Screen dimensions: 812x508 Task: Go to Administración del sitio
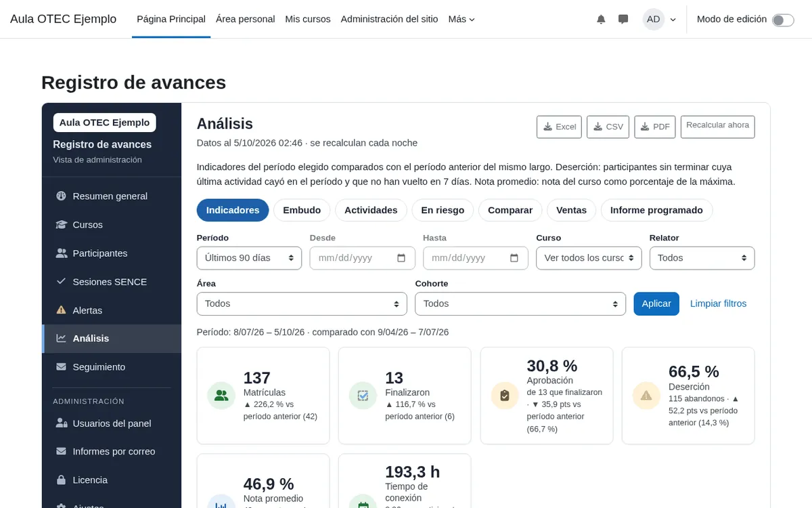coord(390,19)
